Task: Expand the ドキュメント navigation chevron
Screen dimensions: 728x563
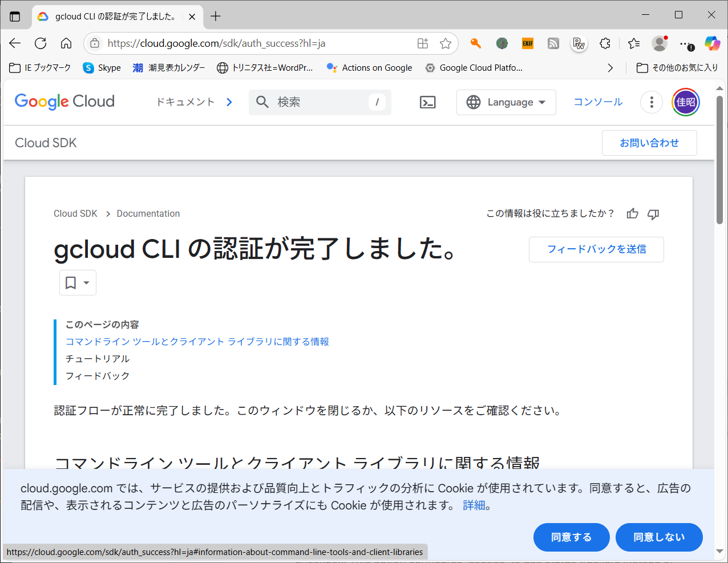Action: tap(229, 102)
